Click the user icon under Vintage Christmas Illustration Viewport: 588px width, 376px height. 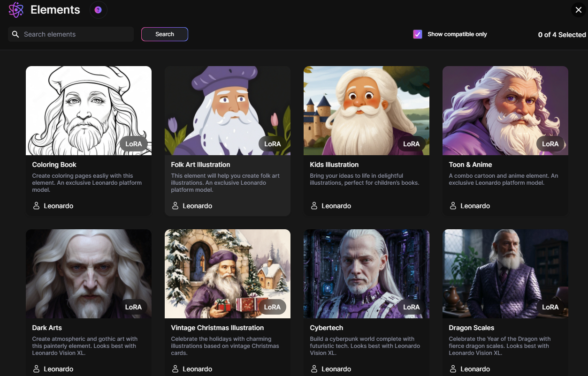coord(175,369)
